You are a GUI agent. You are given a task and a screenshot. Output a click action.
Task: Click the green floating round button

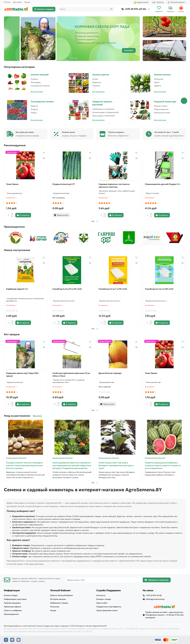pyautogui.click(x=184, y=101)
